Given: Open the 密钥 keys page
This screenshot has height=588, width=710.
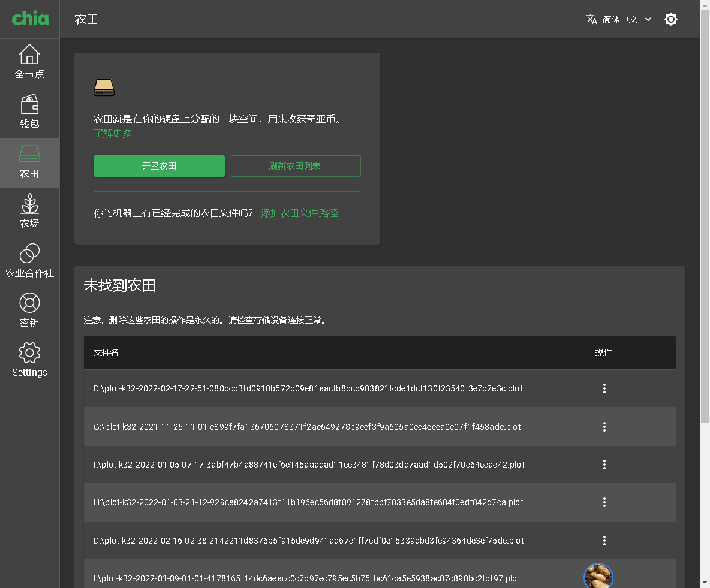Looking at the screenshot, I should pos(29,310).
